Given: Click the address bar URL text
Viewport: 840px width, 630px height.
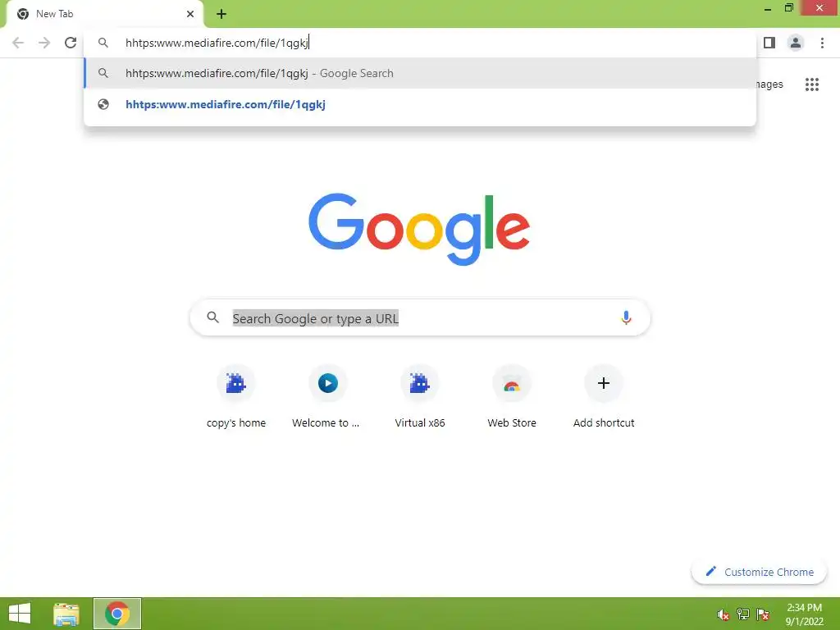Looking at the screenshot, I should [x=217, y=43].
